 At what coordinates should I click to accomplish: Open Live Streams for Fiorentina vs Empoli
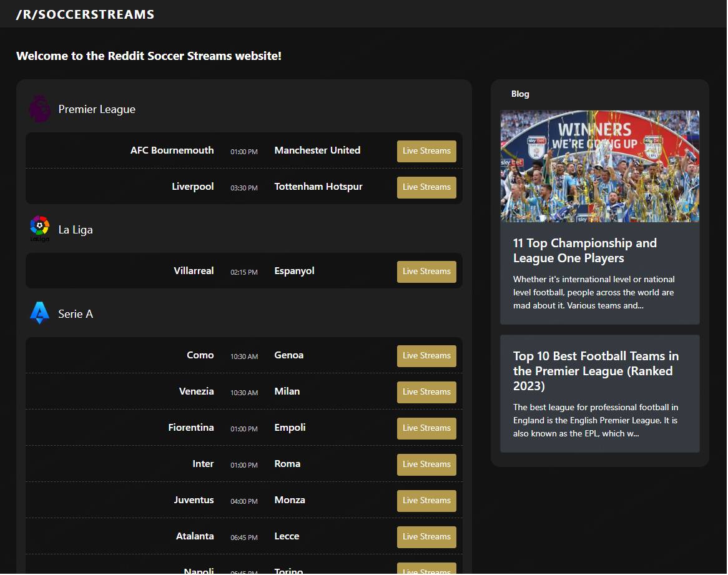pyautogui.click(x=426, y=428)
